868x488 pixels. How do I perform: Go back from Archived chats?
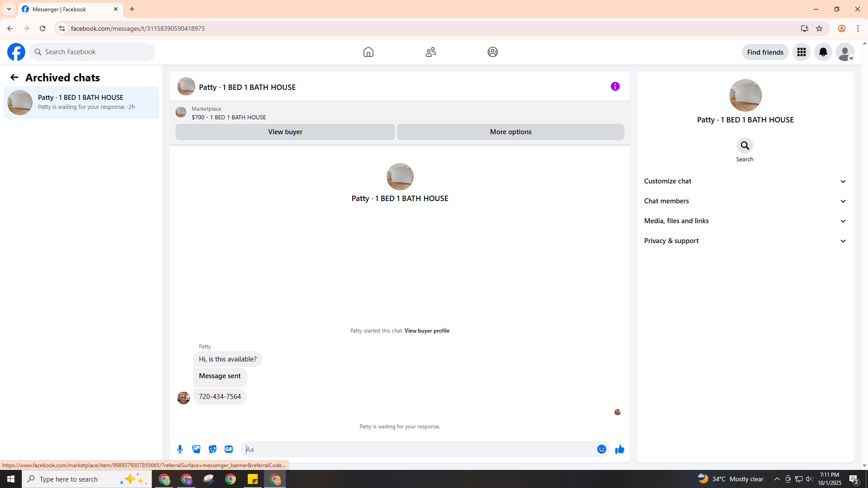tap(14, 78)
